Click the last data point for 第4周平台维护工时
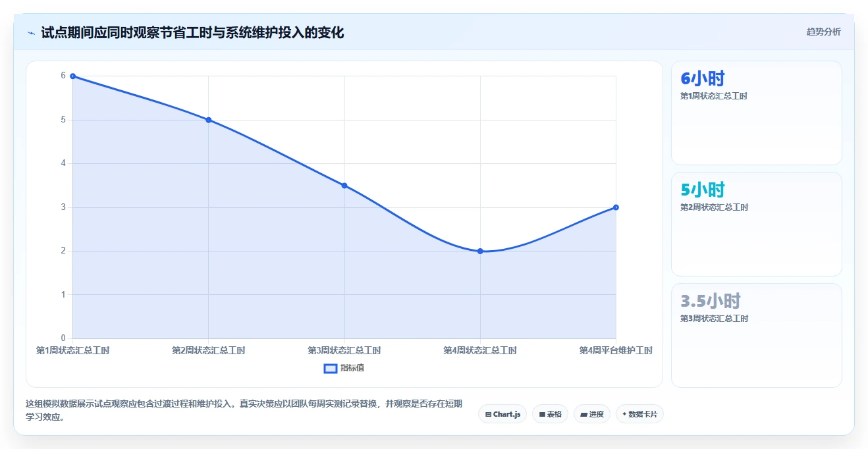 point(616,207)
